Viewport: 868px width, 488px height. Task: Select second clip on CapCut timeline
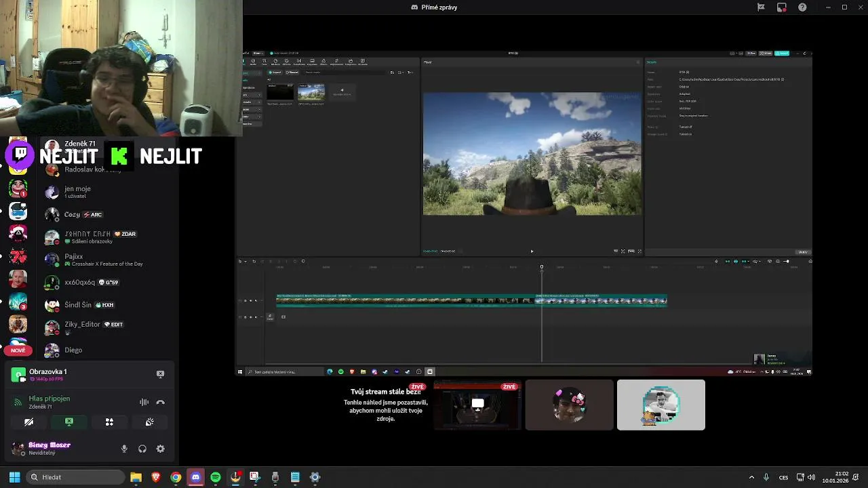601,301
